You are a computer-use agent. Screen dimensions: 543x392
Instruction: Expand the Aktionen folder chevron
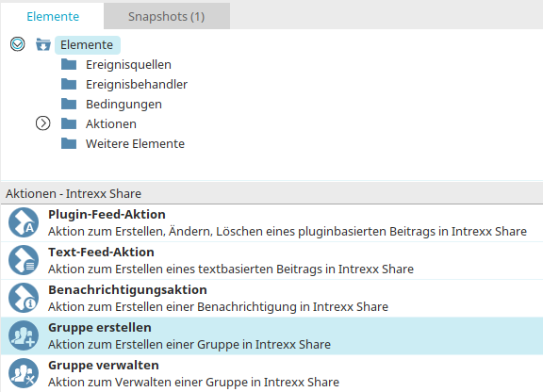[x=43, y=123]
